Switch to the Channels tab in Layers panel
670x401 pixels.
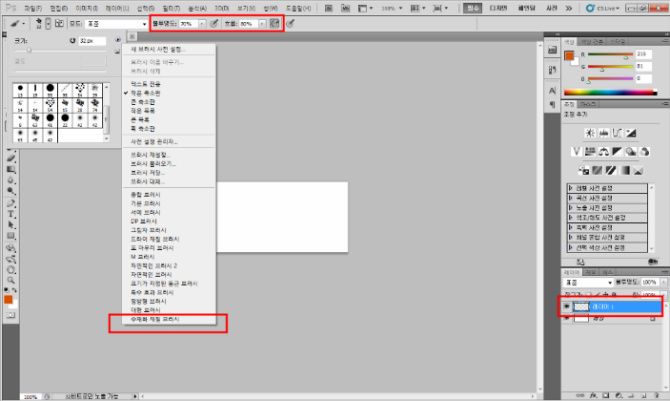(590, 272)
